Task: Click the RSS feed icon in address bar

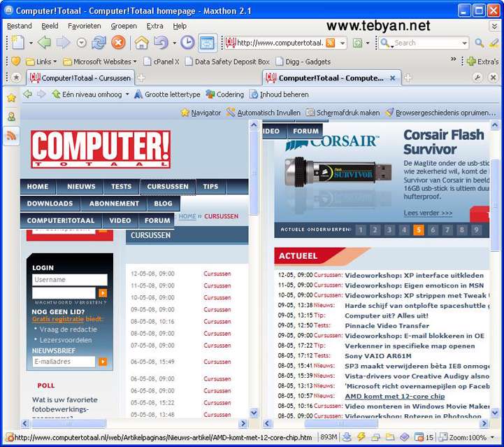Action: pos(331,43)
